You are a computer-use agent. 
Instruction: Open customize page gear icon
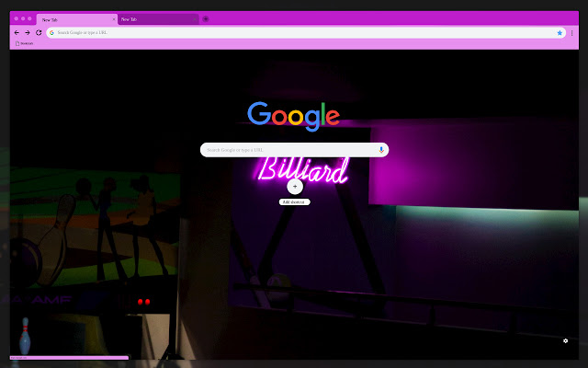(566, 341)
